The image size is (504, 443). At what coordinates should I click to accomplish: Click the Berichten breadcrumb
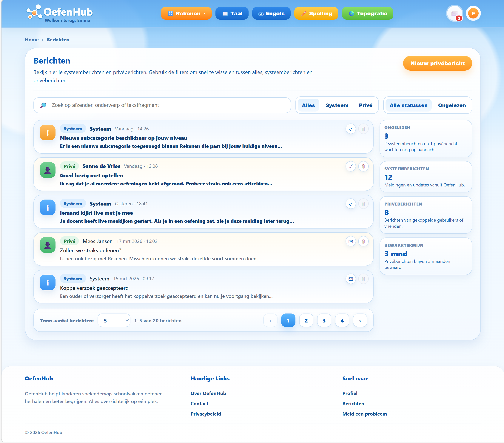tap(58, 40)
